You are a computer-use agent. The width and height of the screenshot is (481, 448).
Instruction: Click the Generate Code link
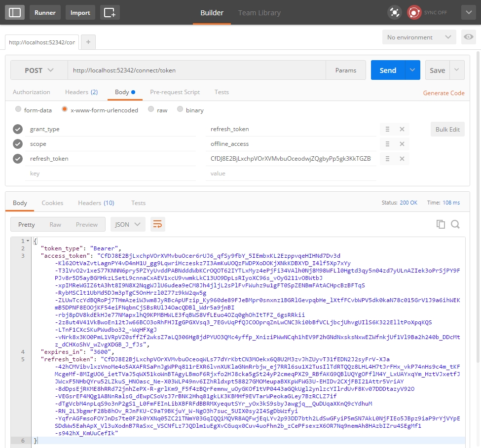[x=444, y=93]
